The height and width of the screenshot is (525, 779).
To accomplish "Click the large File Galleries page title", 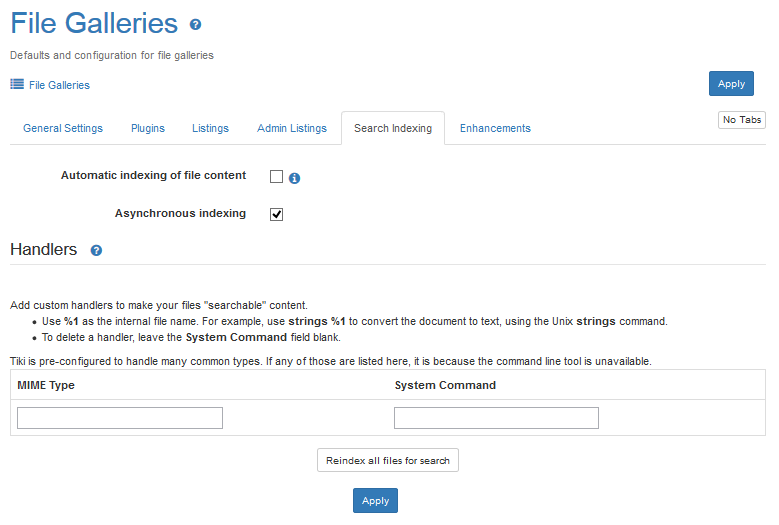I will tap(94, 24).
